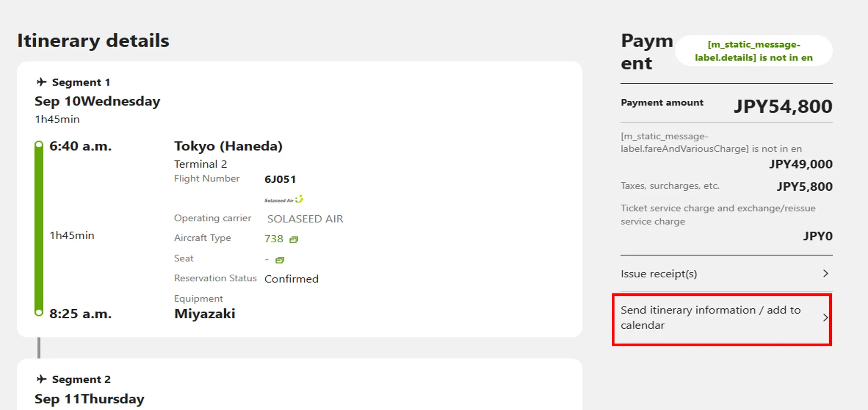Click the 6:40 a.m. departure timeline dot
Screen dimensions: 868x410
39,145
